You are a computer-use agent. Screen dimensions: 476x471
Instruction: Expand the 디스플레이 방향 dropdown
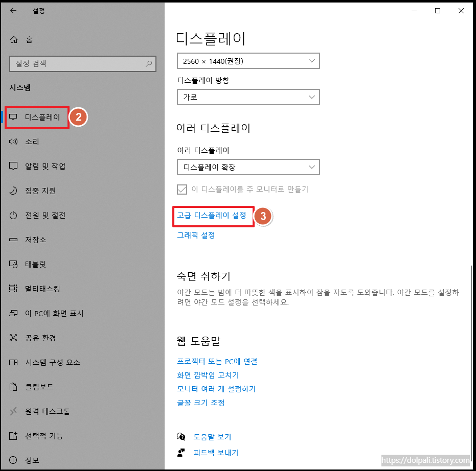tap(248, 97)
